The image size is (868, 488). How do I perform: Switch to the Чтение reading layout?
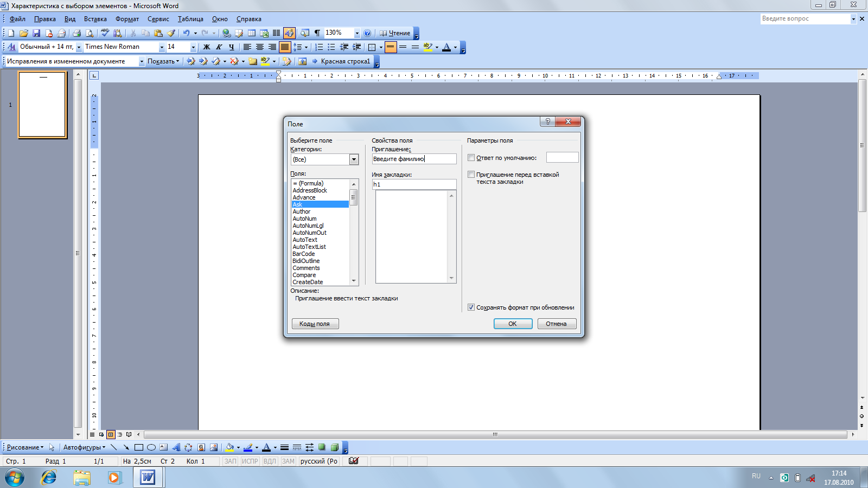(394, 33)
